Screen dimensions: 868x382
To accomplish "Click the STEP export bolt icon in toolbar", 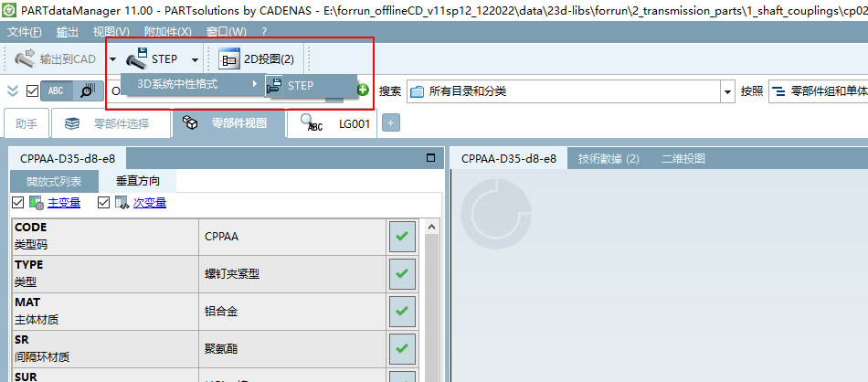I will pyautogui.click(x=137, y=58).
